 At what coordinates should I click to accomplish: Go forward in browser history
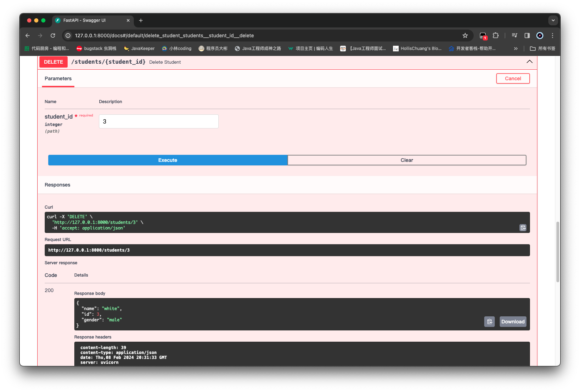[40, 36]
